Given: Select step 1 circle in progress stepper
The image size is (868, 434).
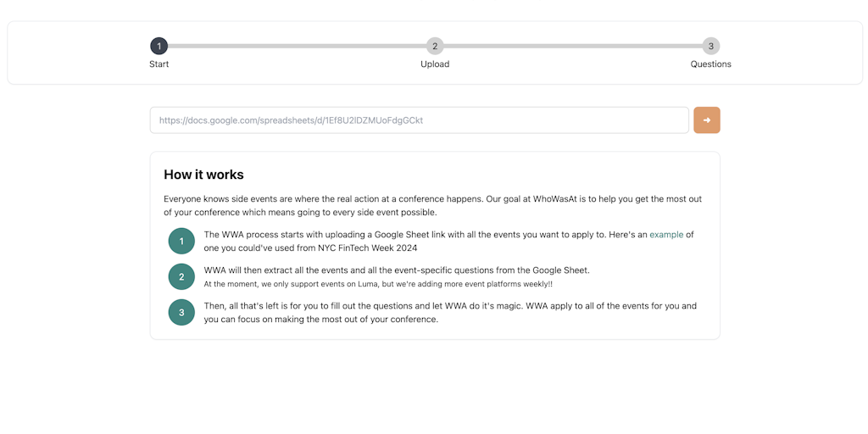Looking at the screenshot, I should pos(159,46).
